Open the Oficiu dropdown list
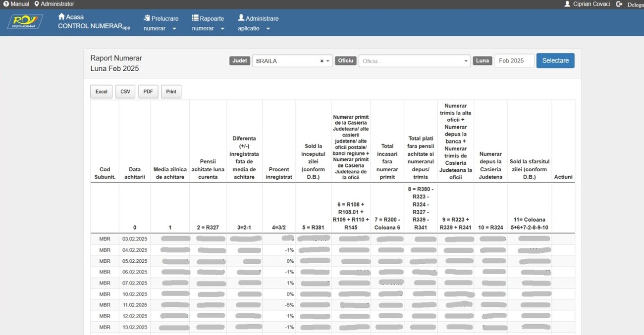 point(414,61)
